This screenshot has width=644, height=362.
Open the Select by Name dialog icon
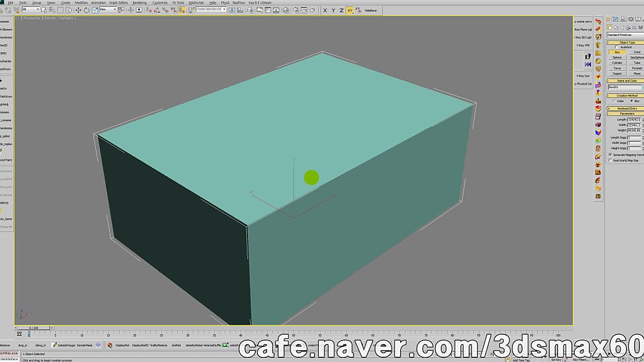52,10
